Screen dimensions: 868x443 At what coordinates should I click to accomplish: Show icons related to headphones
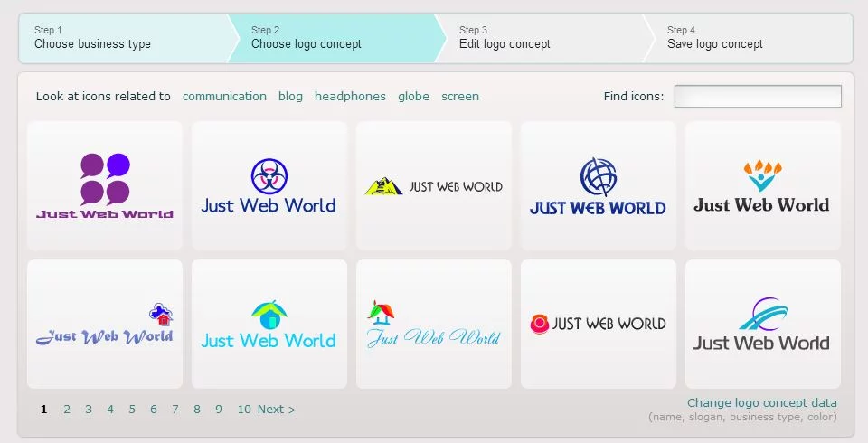pyautogui.click(x=350, y=97)
